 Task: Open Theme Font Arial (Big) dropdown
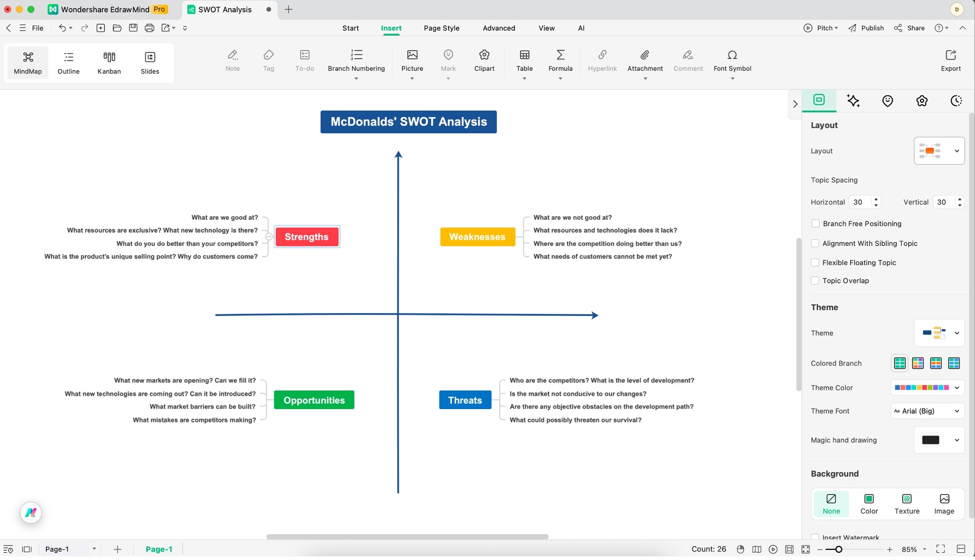tap(927, 411)
